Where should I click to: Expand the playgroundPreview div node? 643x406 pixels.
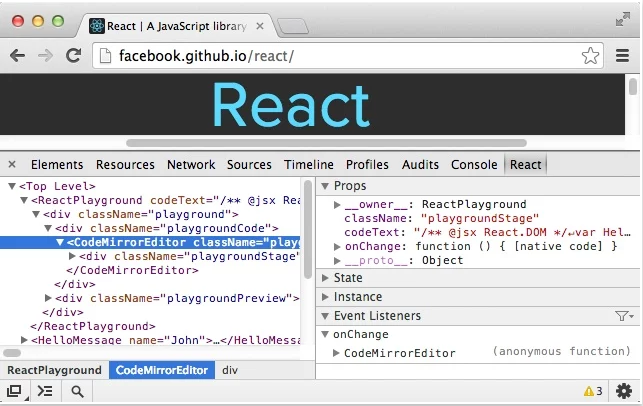click(48, 298)
